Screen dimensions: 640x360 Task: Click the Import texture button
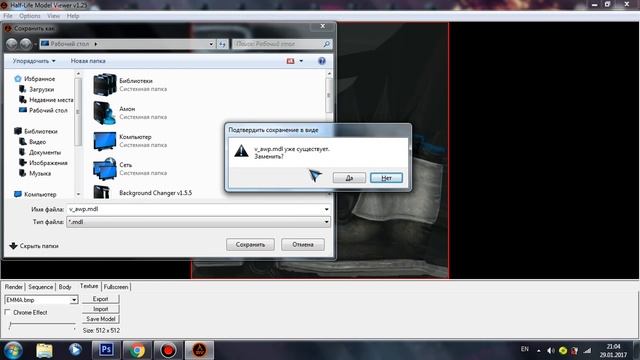tap(100, 309)
